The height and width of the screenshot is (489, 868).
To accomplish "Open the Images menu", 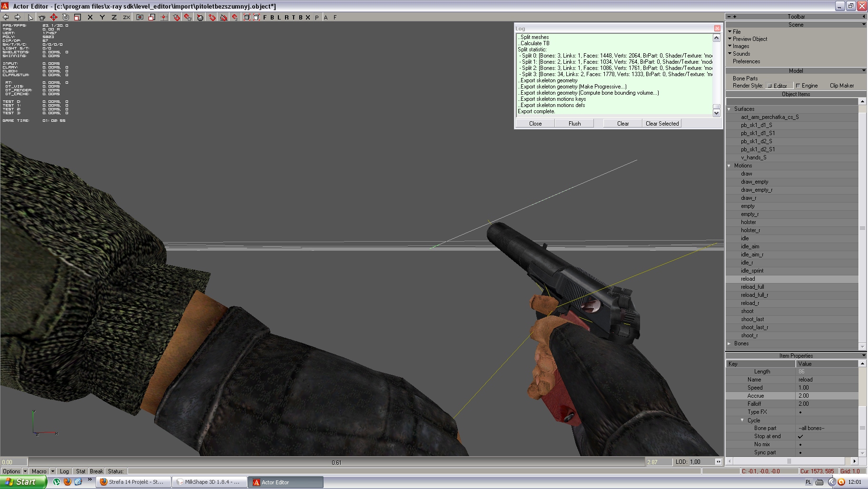I will tap(740, 46).
